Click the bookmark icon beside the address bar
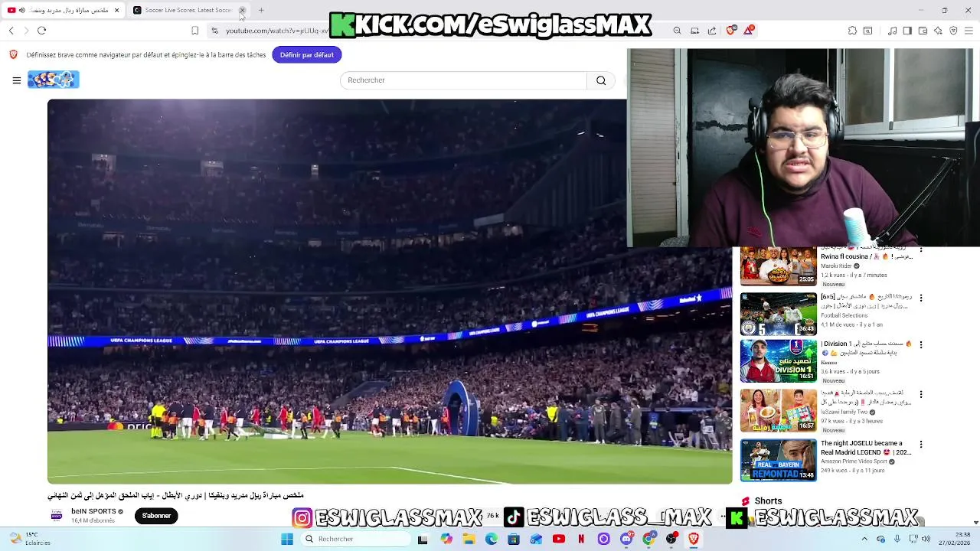The image size is (980, 551). click(194, 31)
